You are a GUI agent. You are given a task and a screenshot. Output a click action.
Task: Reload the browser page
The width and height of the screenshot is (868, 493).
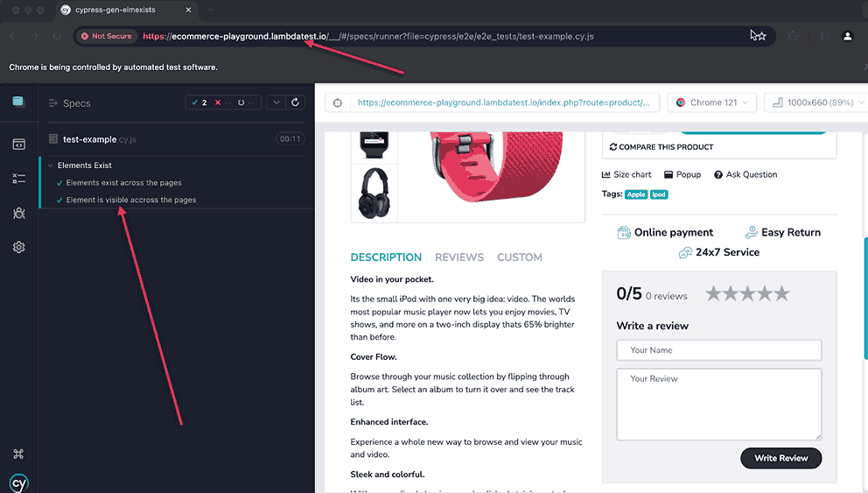click(x=57, y=36)
